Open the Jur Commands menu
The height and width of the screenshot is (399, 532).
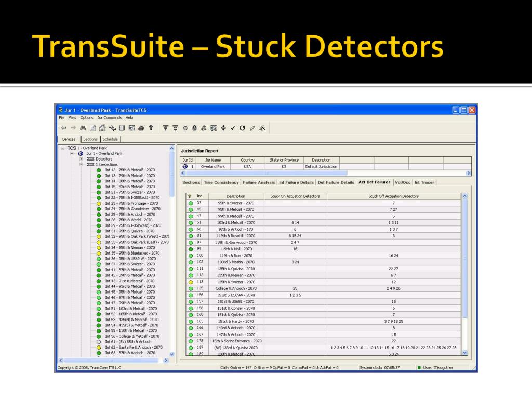click(110, 118)
